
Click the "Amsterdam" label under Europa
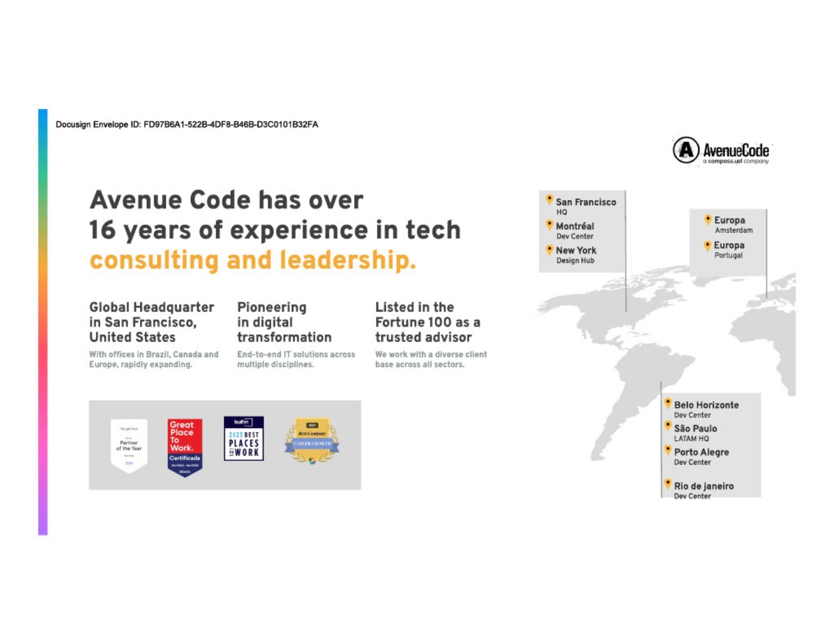[734, 230]
